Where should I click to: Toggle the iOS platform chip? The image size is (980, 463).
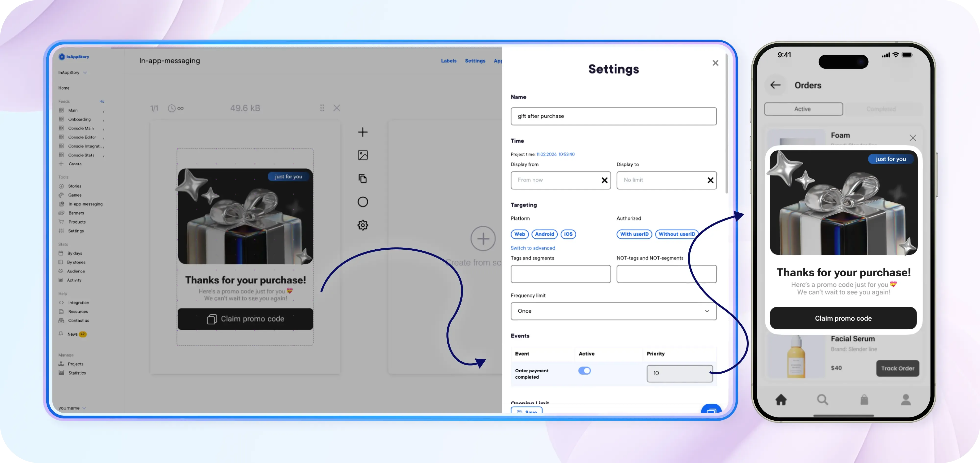[x=568, y=234]
